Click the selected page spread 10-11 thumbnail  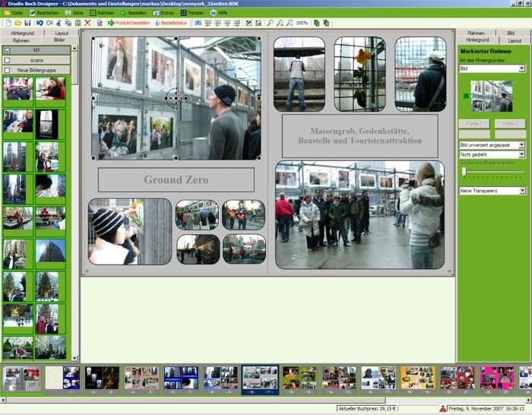tap(260, 379)
